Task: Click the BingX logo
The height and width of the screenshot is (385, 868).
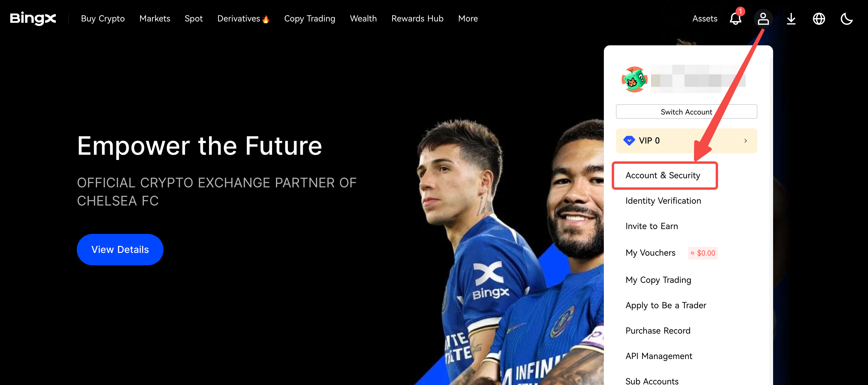Action: pyautogui.click(x=33, y=18)
